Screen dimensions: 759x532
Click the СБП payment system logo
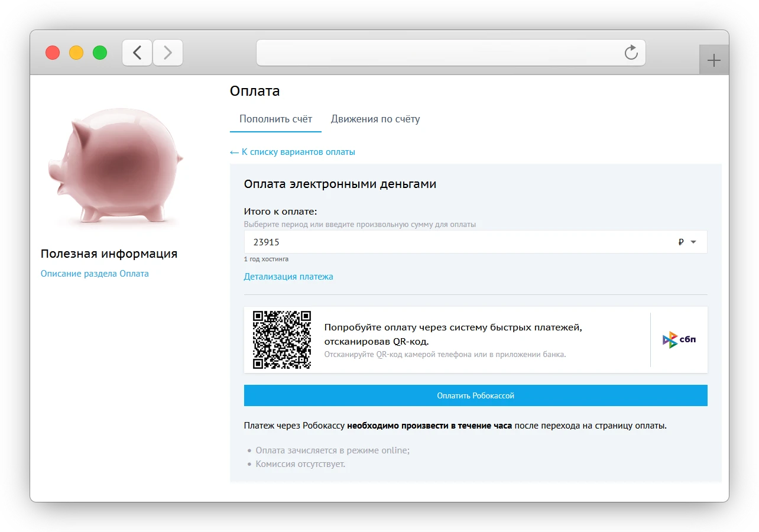(x=679, y=339)
